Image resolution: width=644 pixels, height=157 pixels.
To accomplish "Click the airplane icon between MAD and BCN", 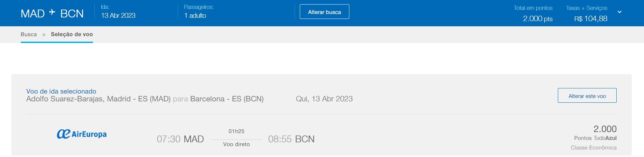I will pyautogui.click(x=52, y=13).
